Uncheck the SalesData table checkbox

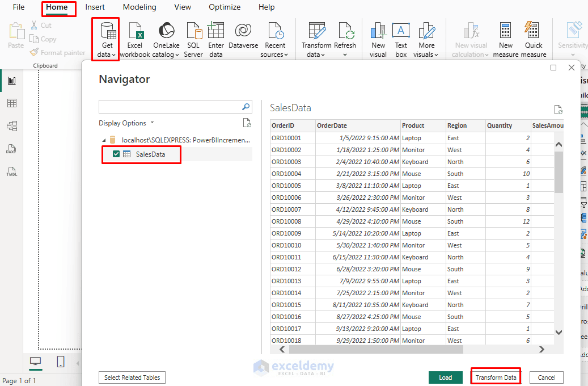pyautogui.click(x=116, y=154)
